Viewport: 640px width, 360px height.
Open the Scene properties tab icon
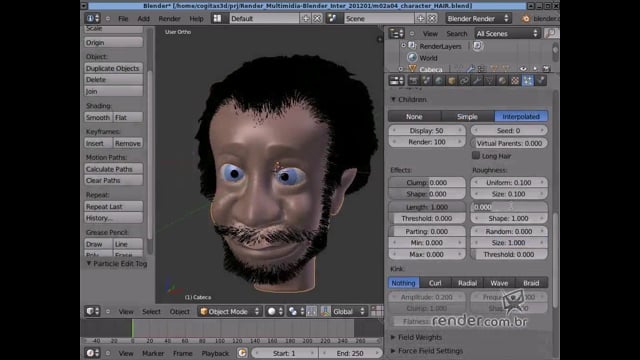point(426,80)
